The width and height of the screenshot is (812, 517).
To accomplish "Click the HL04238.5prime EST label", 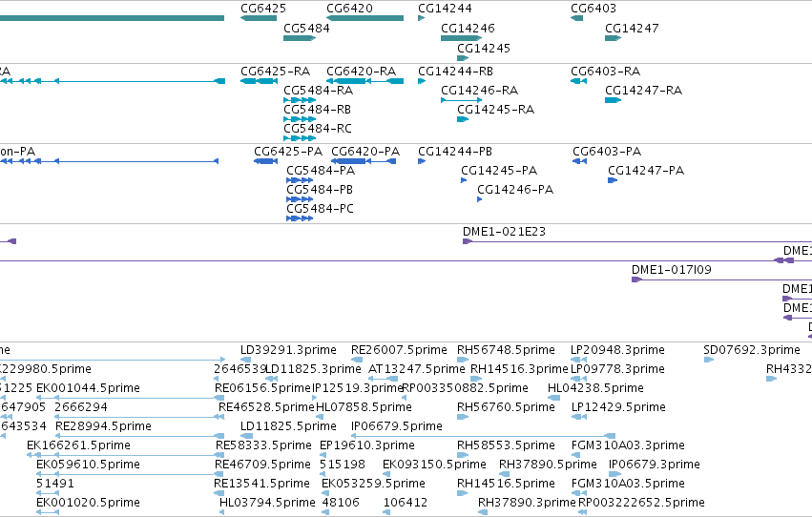I will pos(596,388).
